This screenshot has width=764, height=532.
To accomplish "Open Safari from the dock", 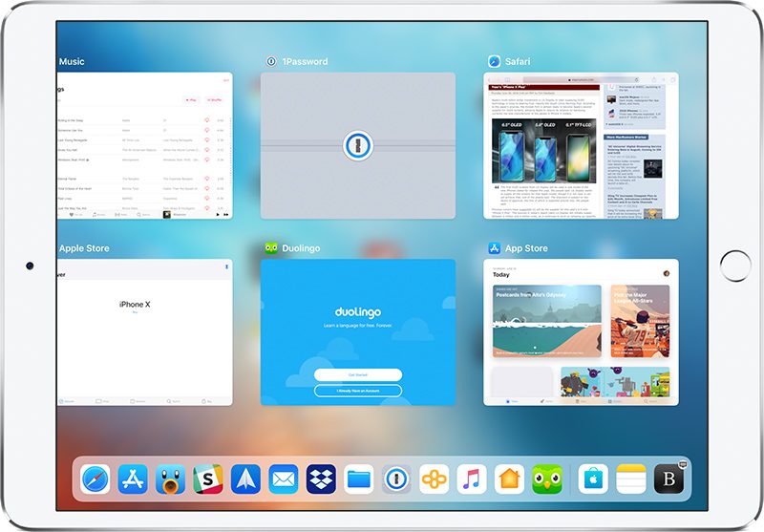I will (x=95, y=479).
